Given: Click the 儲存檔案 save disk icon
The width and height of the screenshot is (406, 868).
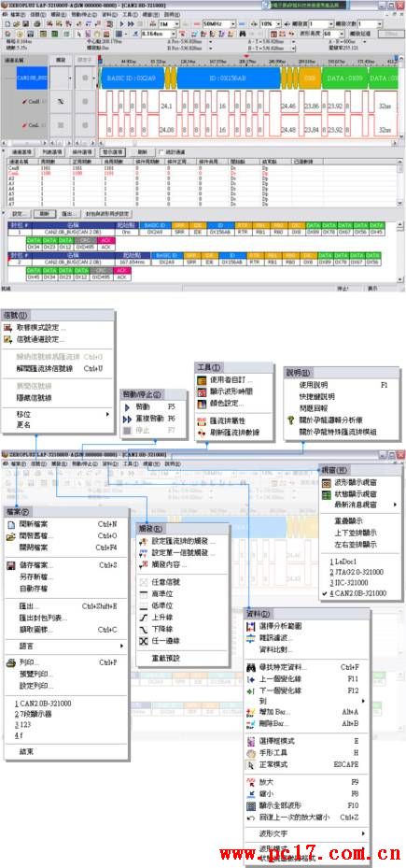Looking at the screenshot, I should pos(10,565).
